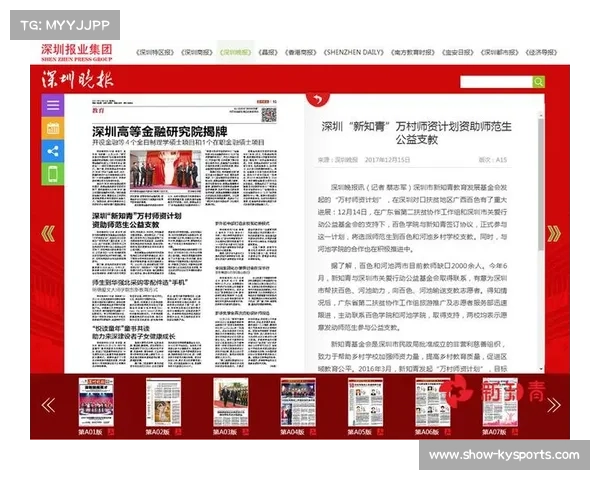600x480 pixels.
Task: Click the article date 2017年12月15日
Action: pos(387,160)
